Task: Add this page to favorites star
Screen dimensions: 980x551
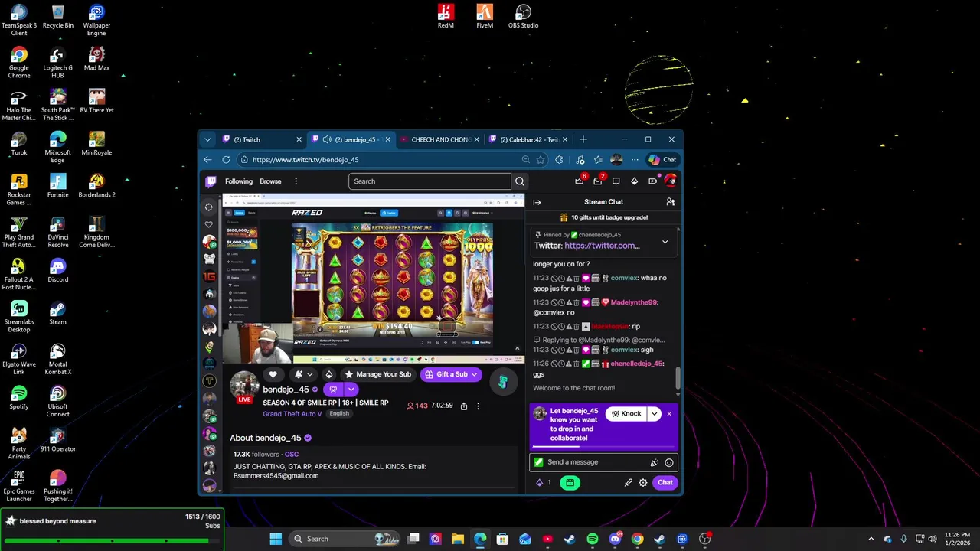Action: click(x=541, y=160)
